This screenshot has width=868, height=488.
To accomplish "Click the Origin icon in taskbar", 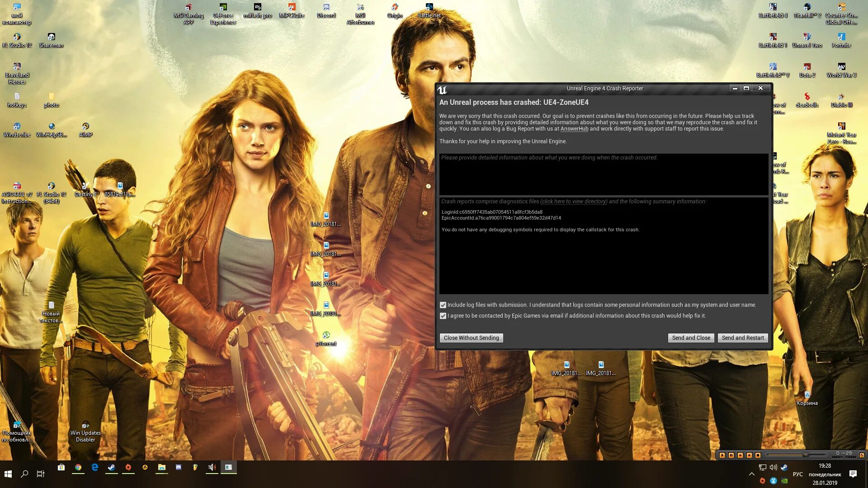I will click(x=128, y=468).
